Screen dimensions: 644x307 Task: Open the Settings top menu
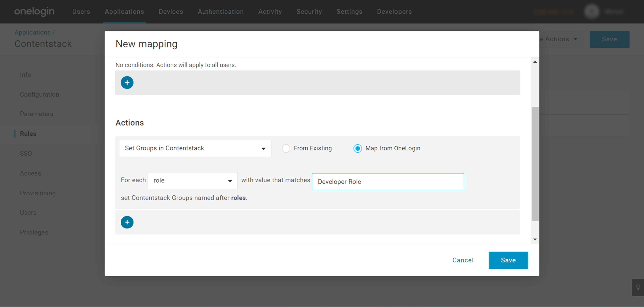tap(349, 12)
